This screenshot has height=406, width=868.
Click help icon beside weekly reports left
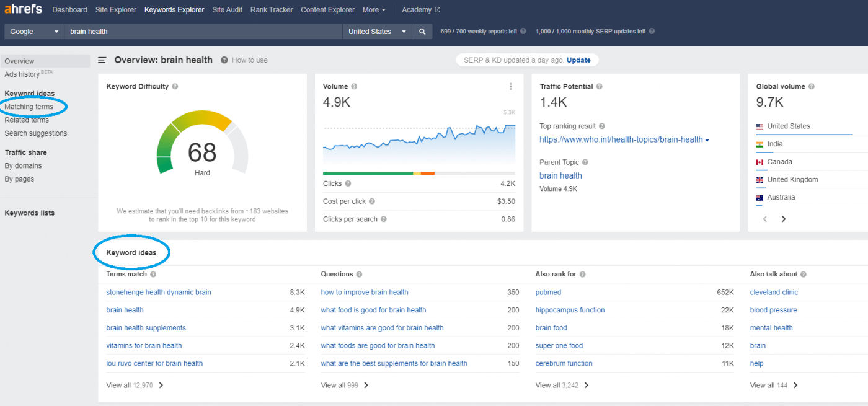click(x=523, y=32)
